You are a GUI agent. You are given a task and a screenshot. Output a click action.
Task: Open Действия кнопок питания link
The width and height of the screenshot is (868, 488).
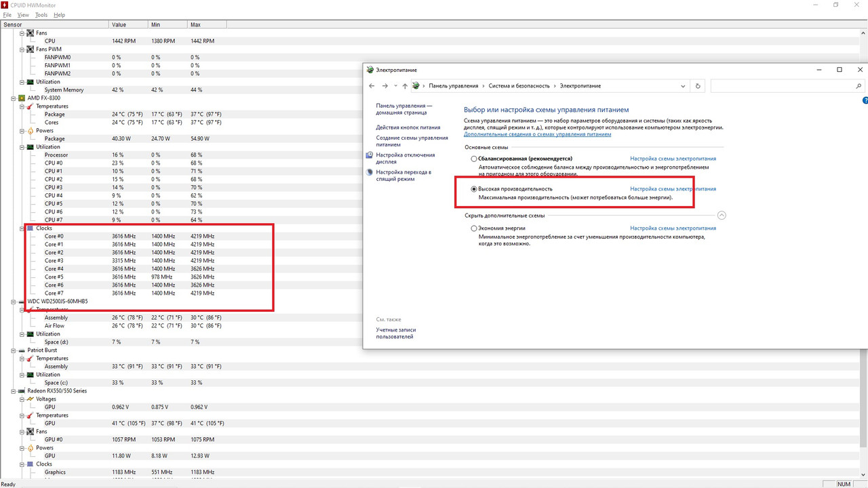[x=408, y=127]
